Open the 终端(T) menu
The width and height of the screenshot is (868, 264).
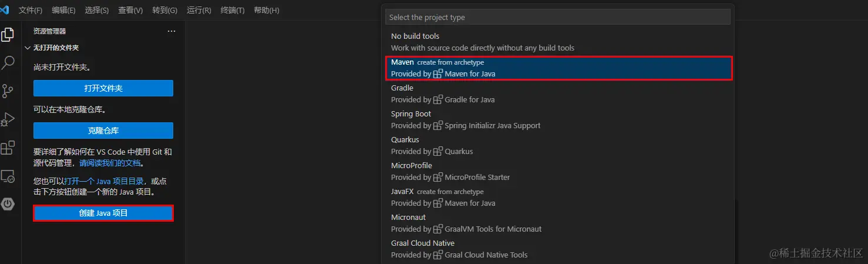[233, 11]
